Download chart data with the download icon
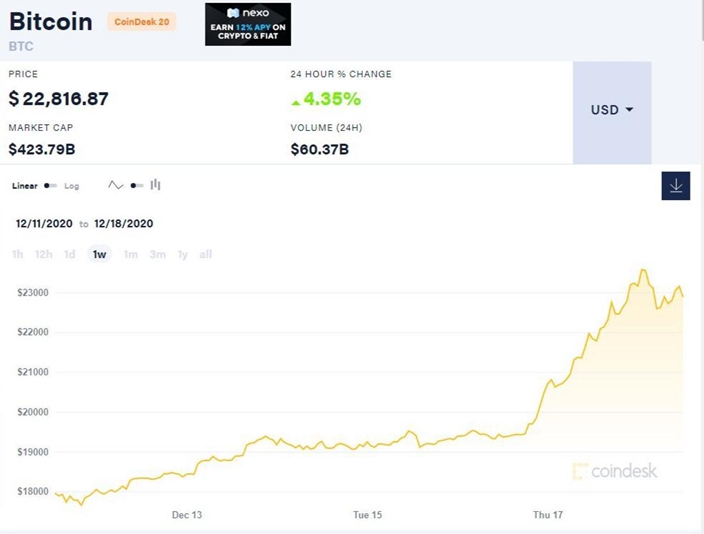This screenshot has height=534, width=704. [x=675, y=186]
